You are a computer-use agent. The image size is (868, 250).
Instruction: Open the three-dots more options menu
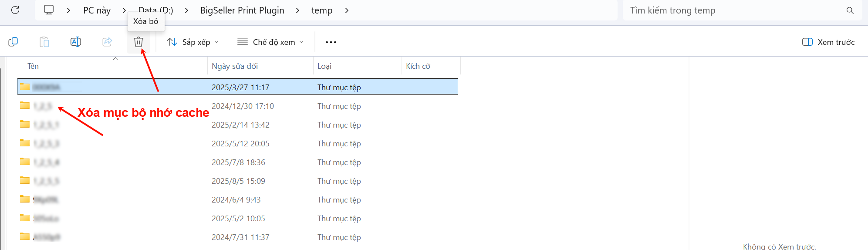pyautogui.click(x=331, y=42)
